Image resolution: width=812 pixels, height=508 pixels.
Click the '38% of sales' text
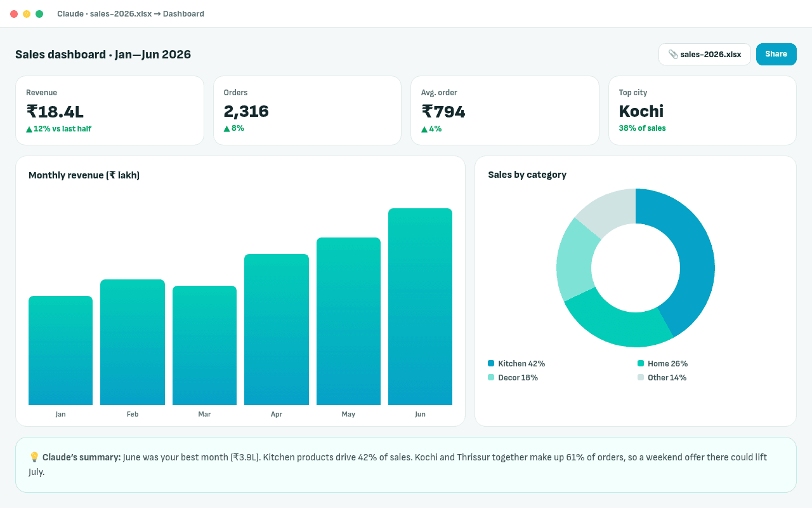coord(643,128)
